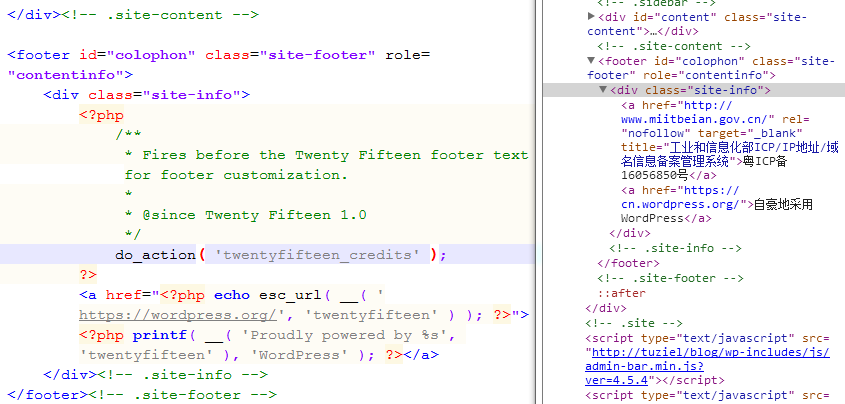Click the 'Fires before the Twenty Fifteen footer' comment

coord(326,155)
